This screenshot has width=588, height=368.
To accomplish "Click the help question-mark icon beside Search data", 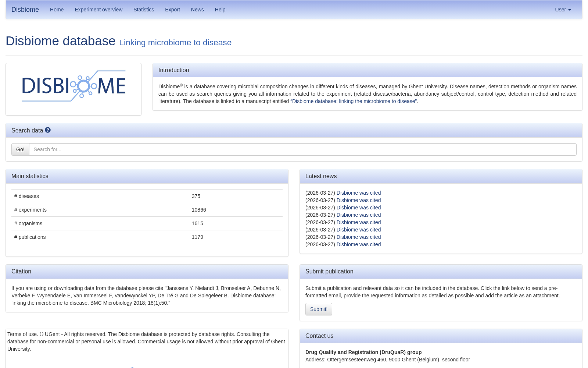I will 48,130.
